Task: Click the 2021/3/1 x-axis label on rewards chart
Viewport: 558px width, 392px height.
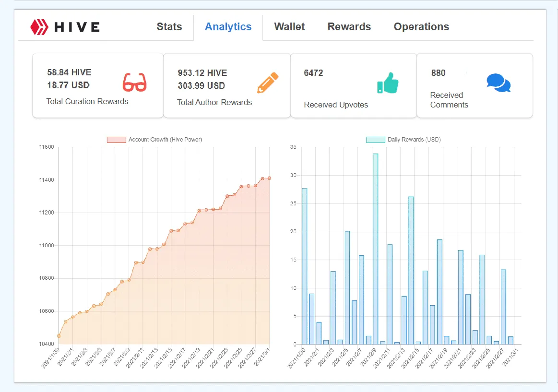Action: pyautogui.click(x=511, y=357)
